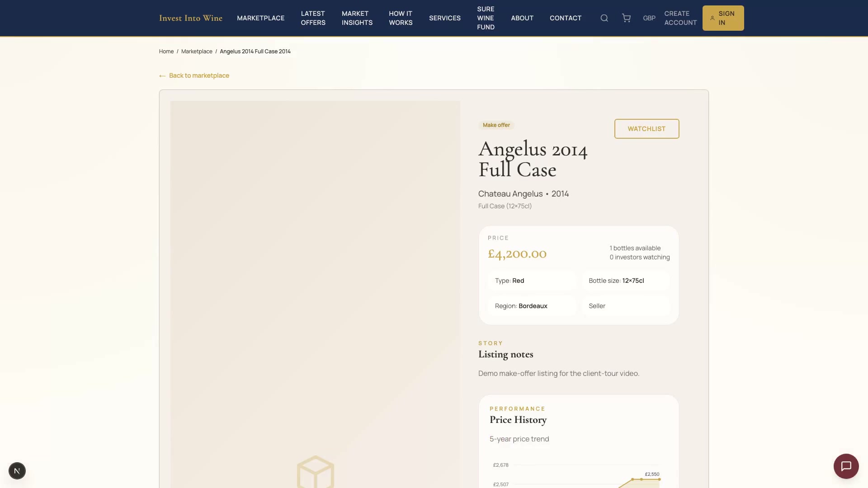Open the Contact page

coord(566,18)
